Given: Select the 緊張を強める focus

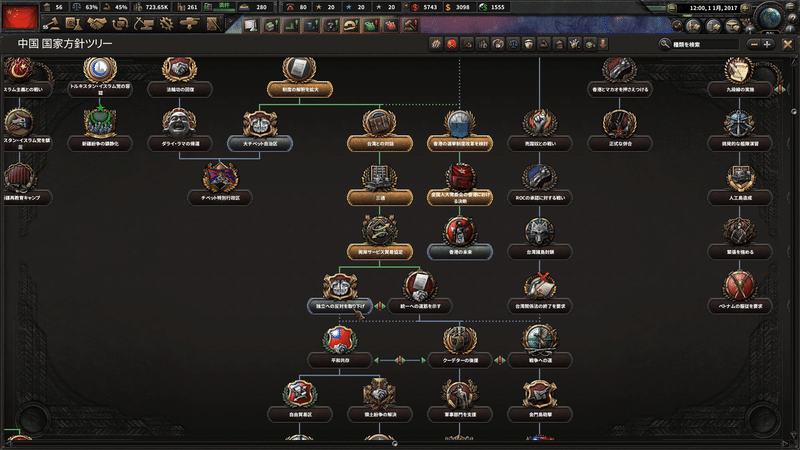Looking at the screenshot, I should (740, 239).
